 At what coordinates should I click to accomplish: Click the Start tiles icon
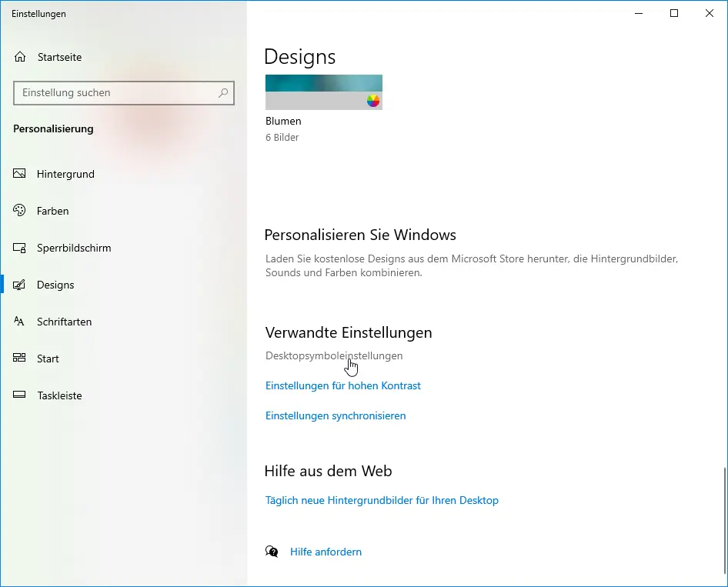pyautogui.click(x=19, y=358)
